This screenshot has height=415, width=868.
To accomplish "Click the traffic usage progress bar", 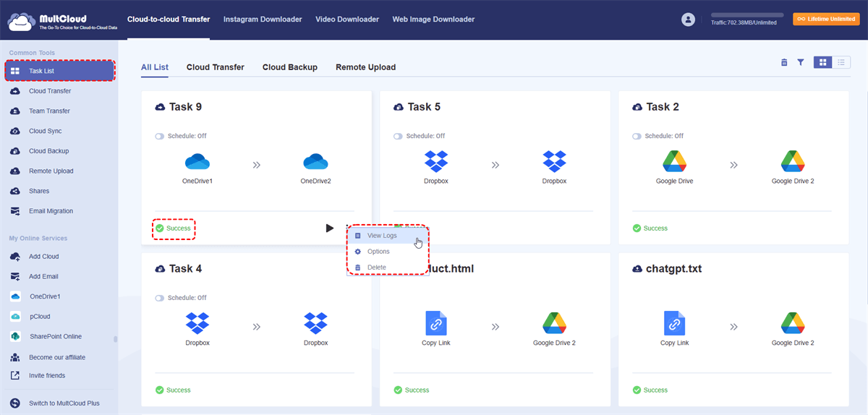I will click(747, 14).
